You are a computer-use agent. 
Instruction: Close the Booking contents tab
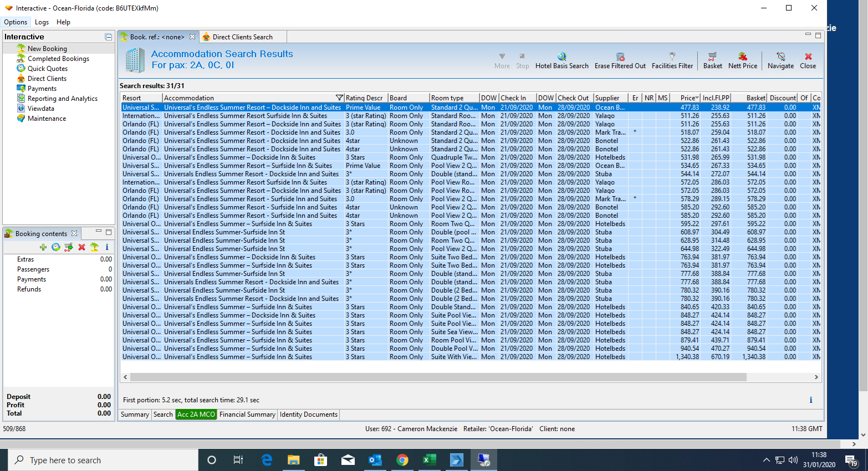click(x=74, y=233)
